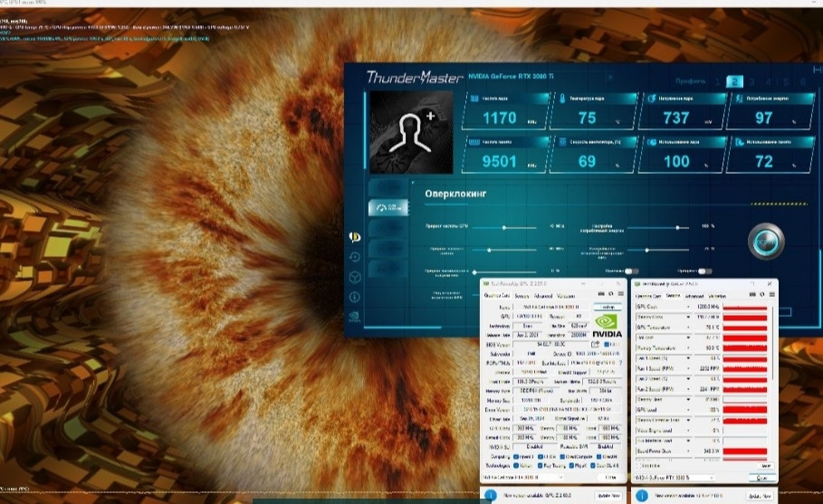This screenshot has height=504, width=823.
Task: Adjust the GPU clock offset slider
Action: [504, 228]
